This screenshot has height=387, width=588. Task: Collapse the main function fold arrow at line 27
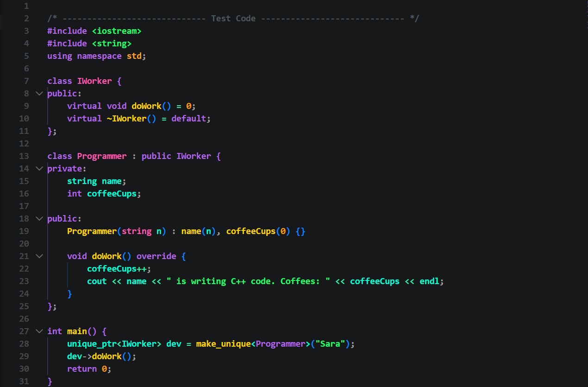pyautogui.click(x=39, y=331)
